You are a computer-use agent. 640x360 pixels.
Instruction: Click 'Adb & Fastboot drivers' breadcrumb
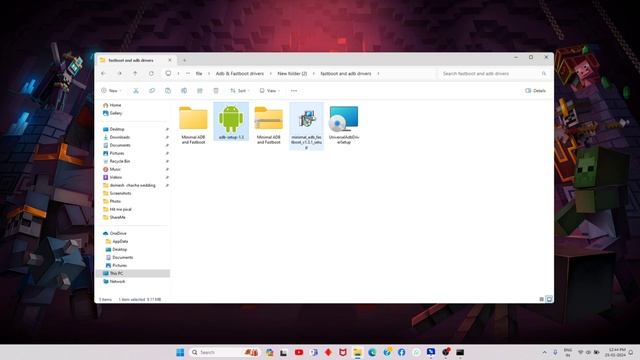[x=240, y=73]
